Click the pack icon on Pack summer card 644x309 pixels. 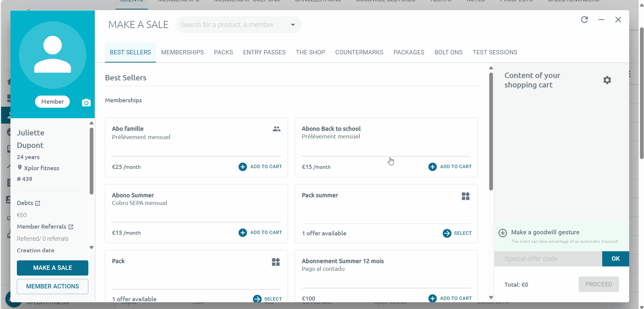pyautogui.click(x=466, y=196)
